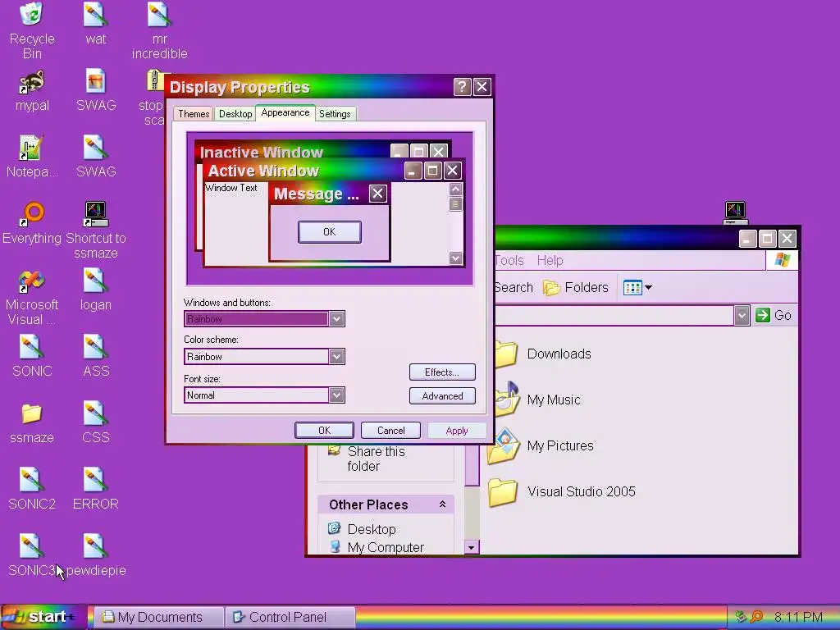This screenshot has height=630, width=840.
Task: Click the Effects... button
Action: (442, 372)
